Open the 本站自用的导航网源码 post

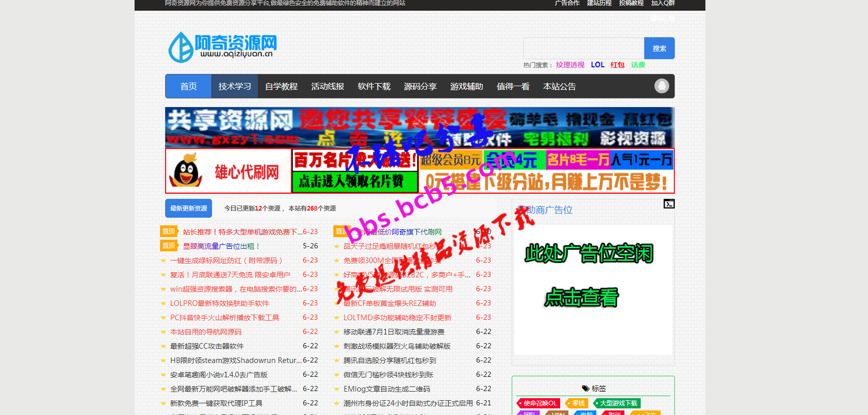pos(206,332)
